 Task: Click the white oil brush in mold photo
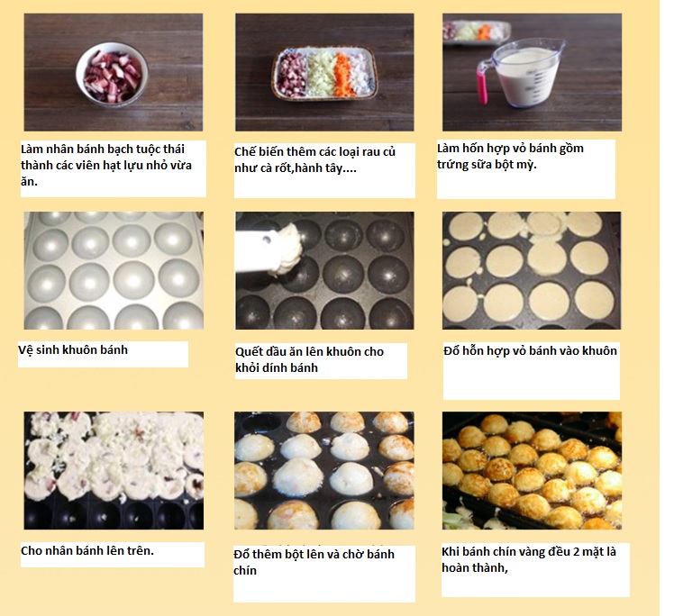269,251
